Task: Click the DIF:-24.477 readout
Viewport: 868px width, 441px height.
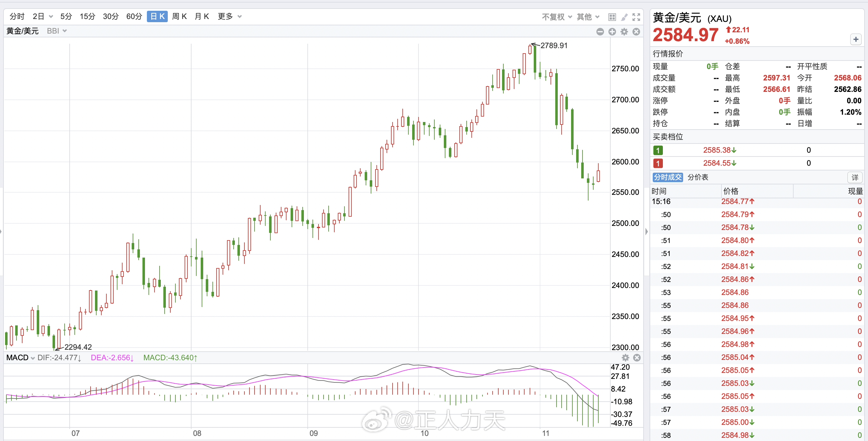Action: pos(59,358)
